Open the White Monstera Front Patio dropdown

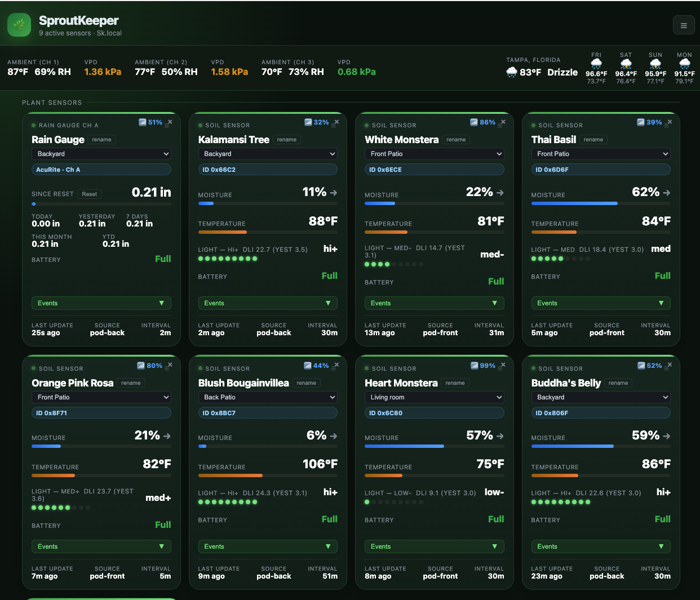(x=435, y=154)
